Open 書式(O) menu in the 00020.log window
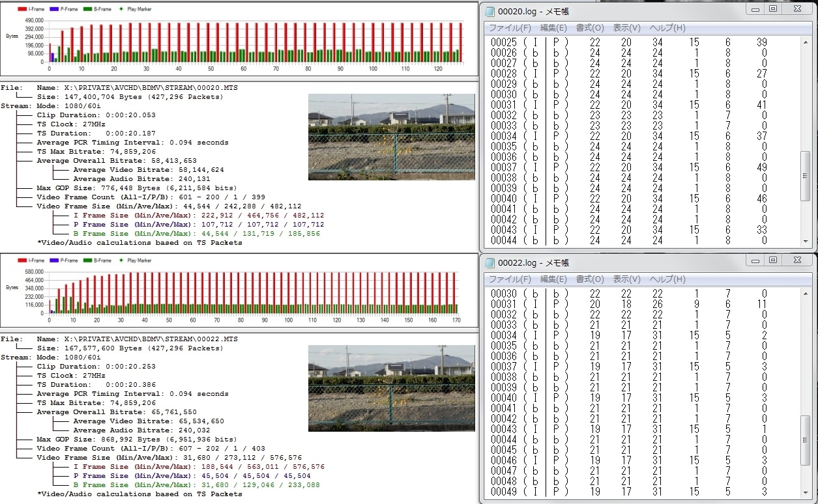Image resolution: width=818 pixels, height=504 pixels. pyautogui.click(x=590, y=28)
